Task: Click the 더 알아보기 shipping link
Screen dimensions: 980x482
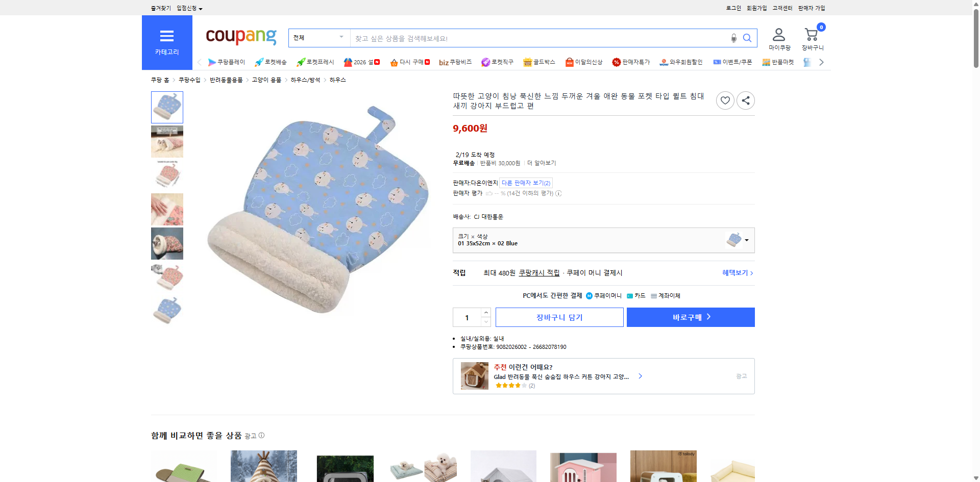Action: [541, 163]
